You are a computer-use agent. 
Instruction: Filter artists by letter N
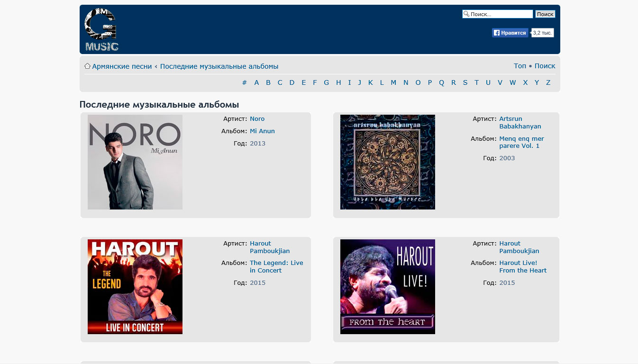(x=406, y=82)
